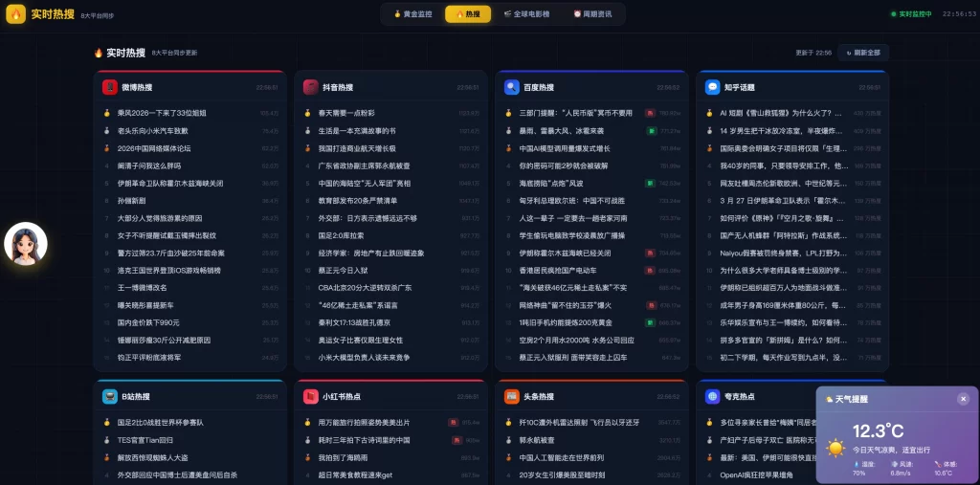Click 我40岁的同事 topic in 知乎话题
The height and width of the screenshot is (485, 980).
(x=784, y=165)
